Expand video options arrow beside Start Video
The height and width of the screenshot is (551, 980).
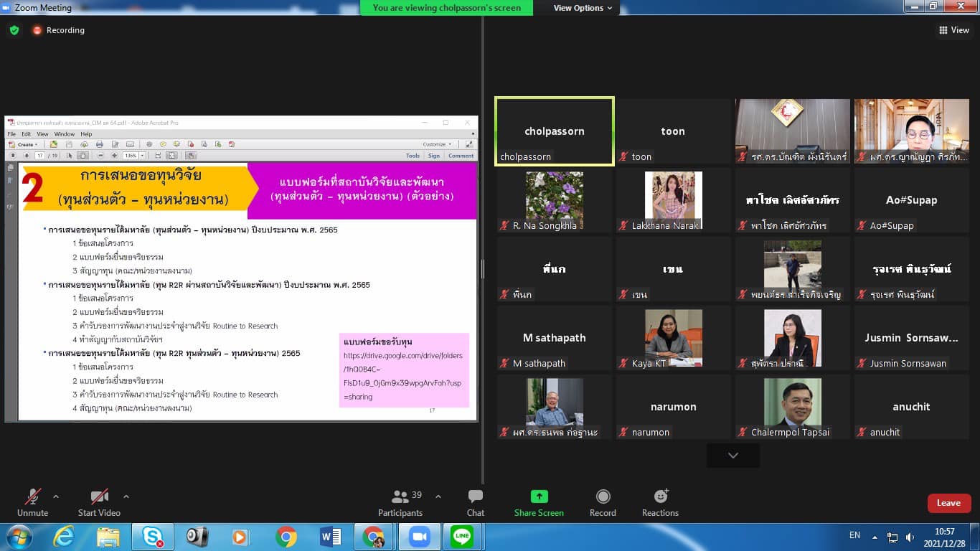click(x=126, y=496)
